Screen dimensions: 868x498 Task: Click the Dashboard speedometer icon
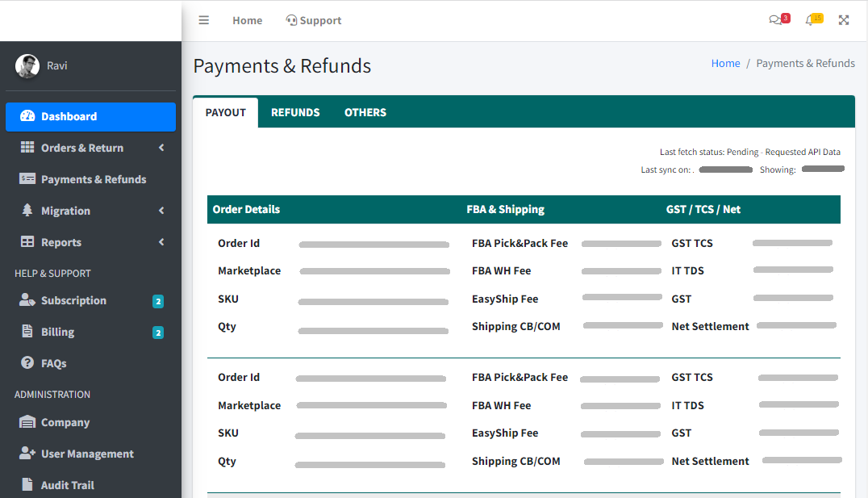[x=27, y=116]
